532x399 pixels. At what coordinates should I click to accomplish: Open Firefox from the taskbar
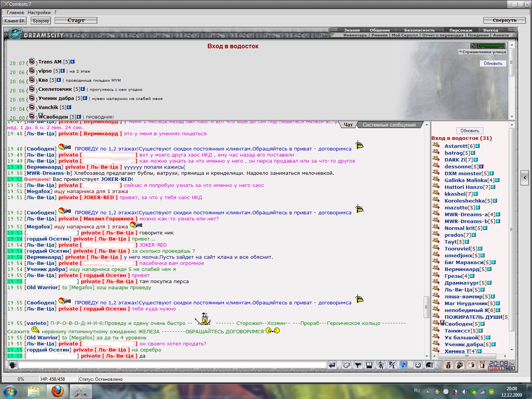click(57, 391)
